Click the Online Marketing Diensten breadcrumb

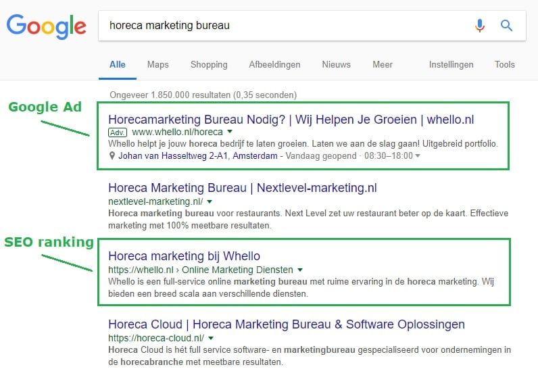point(237,270)
